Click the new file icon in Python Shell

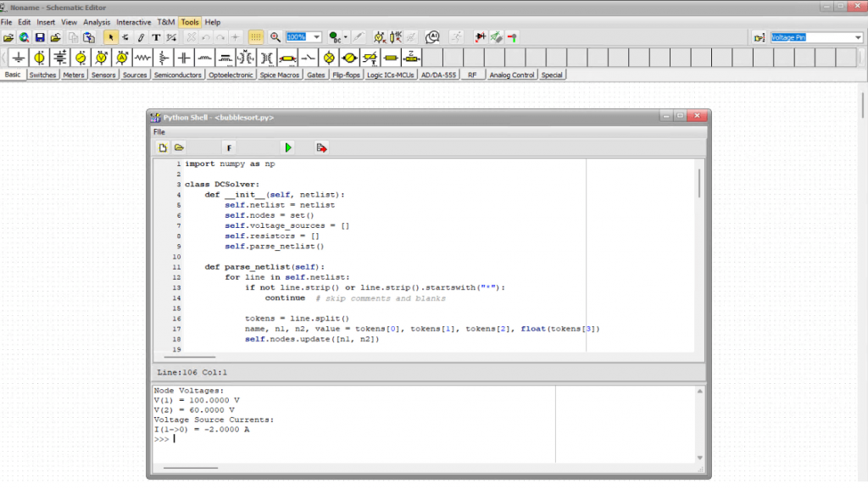pyautogui.click(x=163, y=147)
